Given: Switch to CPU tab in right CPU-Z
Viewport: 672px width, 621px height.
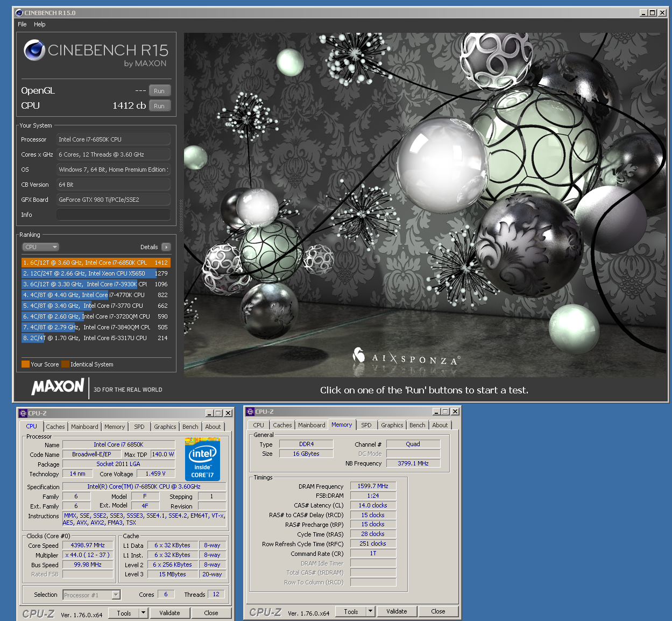Looking at the screenshot, I should coord(259,425).
